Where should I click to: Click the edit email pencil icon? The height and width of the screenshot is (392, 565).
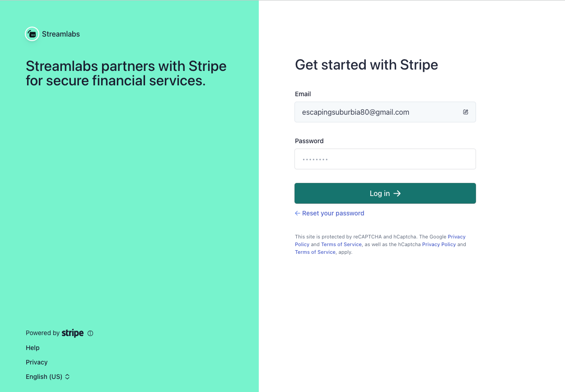click(466, 112)
